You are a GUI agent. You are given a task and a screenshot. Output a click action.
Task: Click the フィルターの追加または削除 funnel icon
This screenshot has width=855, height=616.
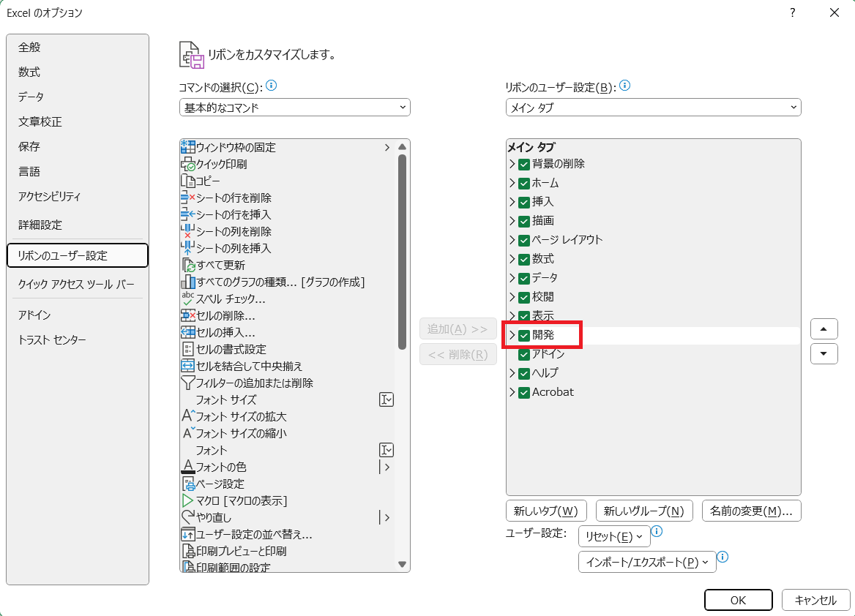[x=187, y=383]
